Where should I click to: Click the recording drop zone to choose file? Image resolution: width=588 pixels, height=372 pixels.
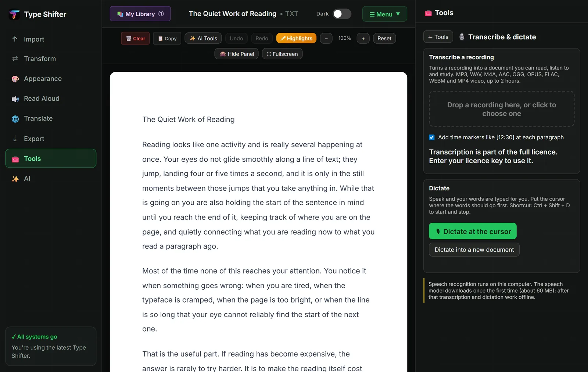pyautogui.click(x=502, y=109)
